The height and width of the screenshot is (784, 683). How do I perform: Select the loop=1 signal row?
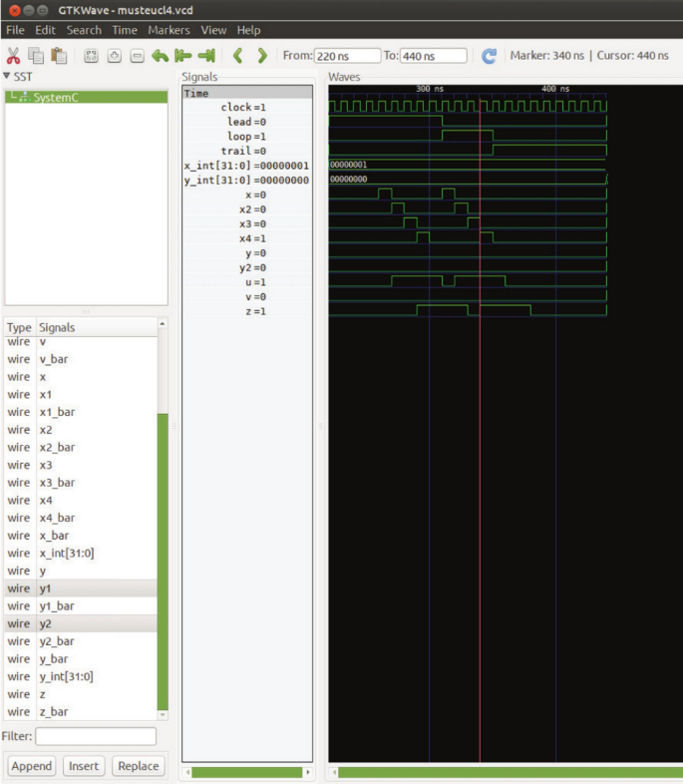tap(247, 136)
